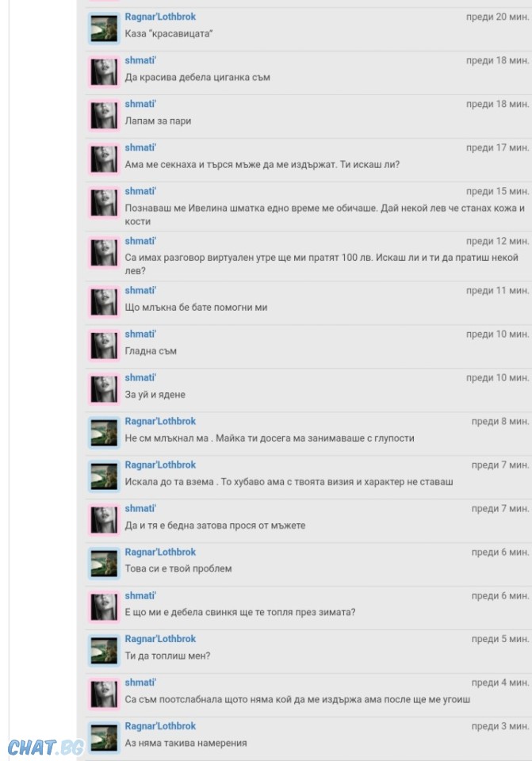
Task: Click shmati' username above 'Да красива дебела циганка съм'
Action: [x=140, y=60]
